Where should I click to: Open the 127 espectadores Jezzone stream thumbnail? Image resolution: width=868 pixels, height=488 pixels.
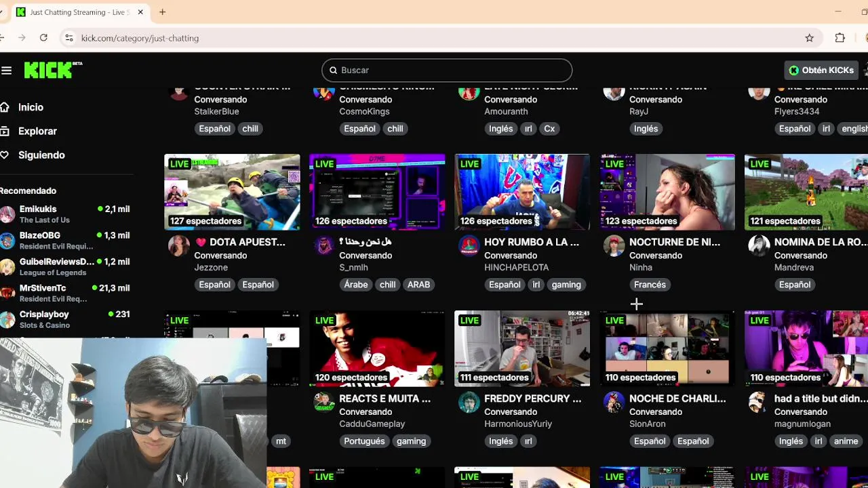coord(232,192)
